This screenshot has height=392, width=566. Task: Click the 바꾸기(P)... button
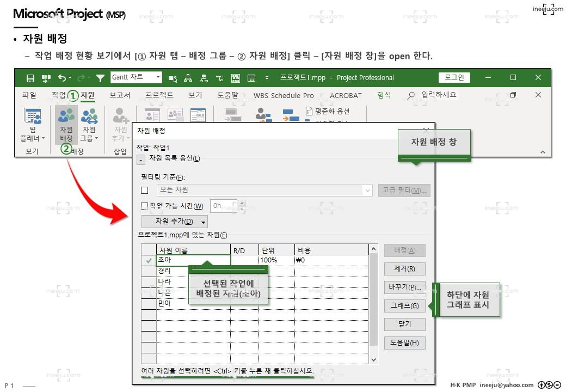click(405, 287)
